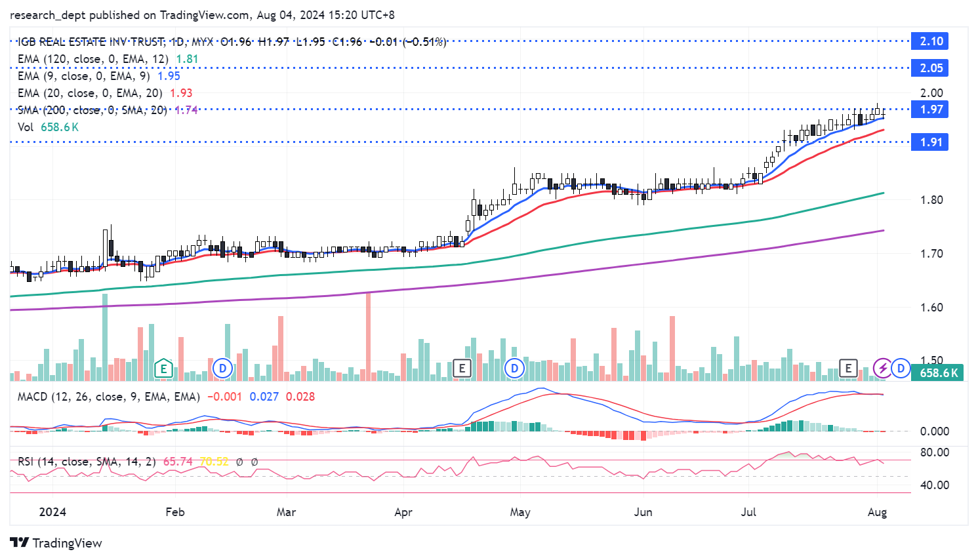
Task: Click the EMA 20 indicator legend
Action: coord(90,93)
